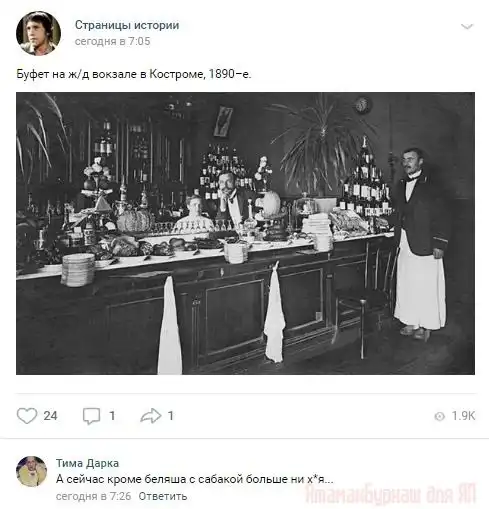This screenshot has width=489, height=509.
Task: Click the share count number
Action: (x=171, y=416)
